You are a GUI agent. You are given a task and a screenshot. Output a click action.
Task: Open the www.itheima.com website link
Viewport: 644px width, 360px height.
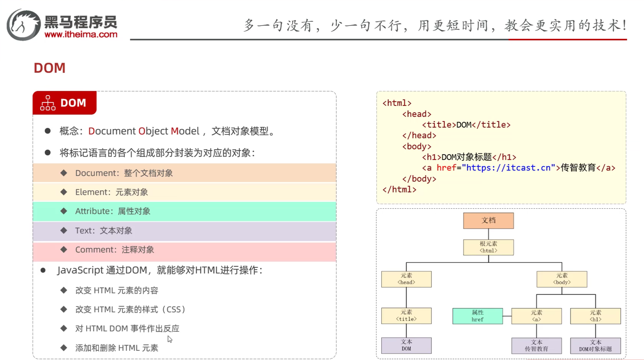pos(81,35)
